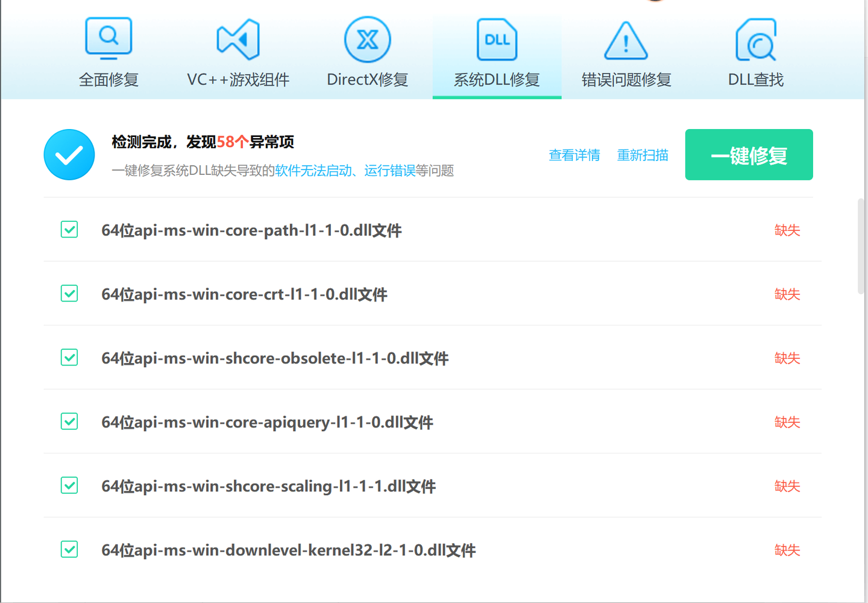Click the 重新扫描 rescan link

643,155
